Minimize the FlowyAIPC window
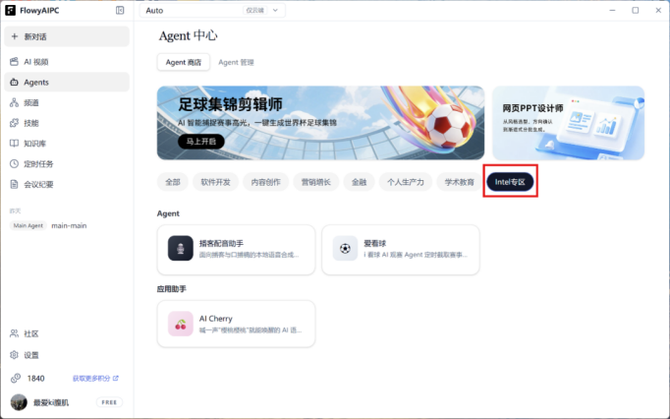Image resolution: width=670 pixels, height=419 pixels. coord(612,10)
